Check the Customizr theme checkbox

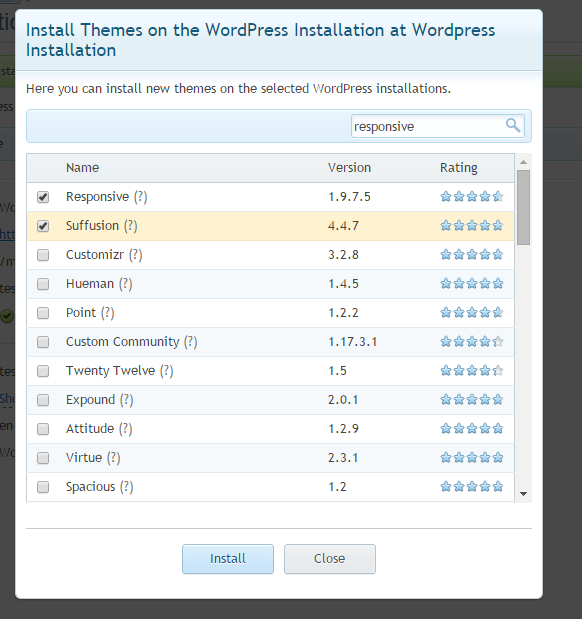pos(43,255)
